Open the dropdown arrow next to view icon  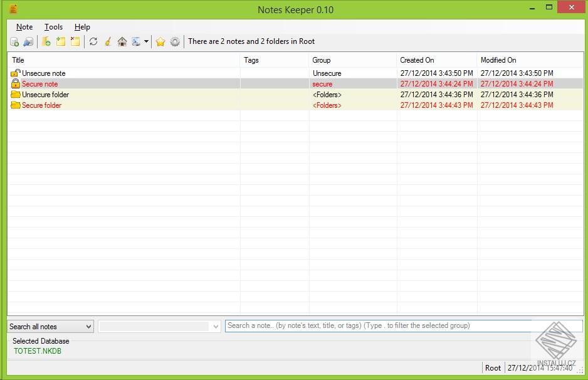point(146,41)
